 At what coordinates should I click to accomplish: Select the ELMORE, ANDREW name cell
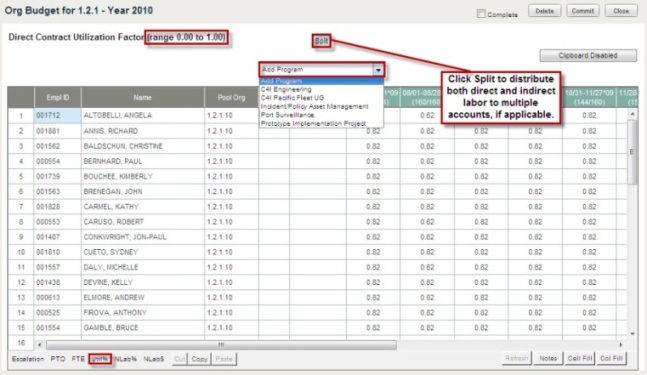(143, 297)
